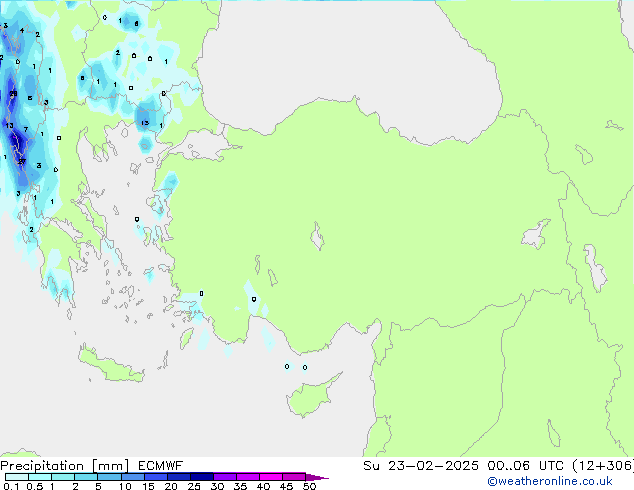Viewport: 634px width, 490px height.
Task: Click the 40–45 mm magenta legend swatch
Action: click(271, 477)
